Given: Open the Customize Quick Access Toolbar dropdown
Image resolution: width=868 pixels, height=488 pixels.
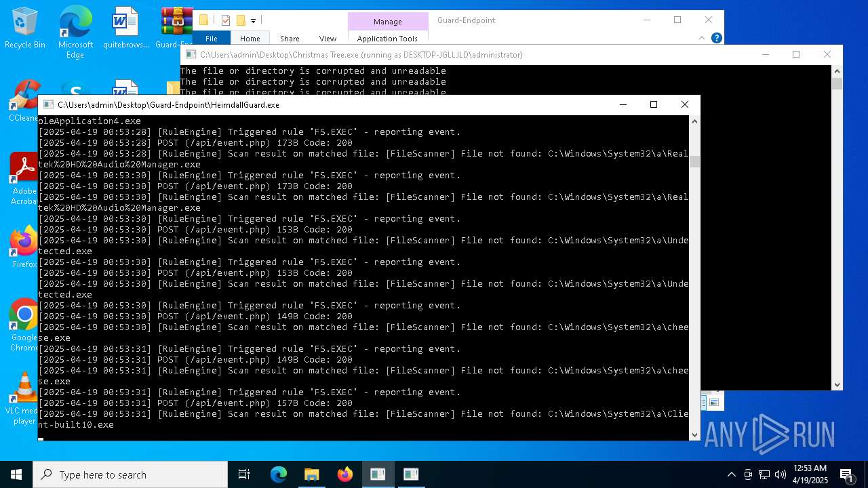Looking at the screenshot, I should 253,21.
